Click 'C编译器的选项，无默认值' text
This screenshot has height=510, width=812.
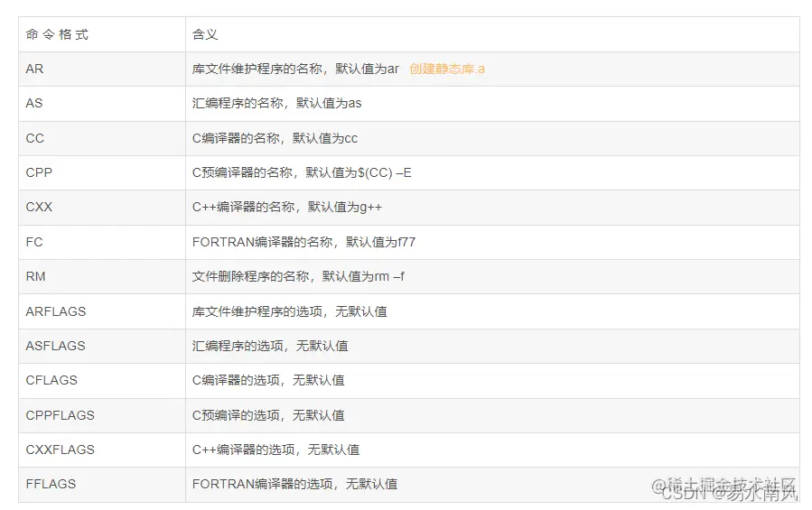point(268,381)
